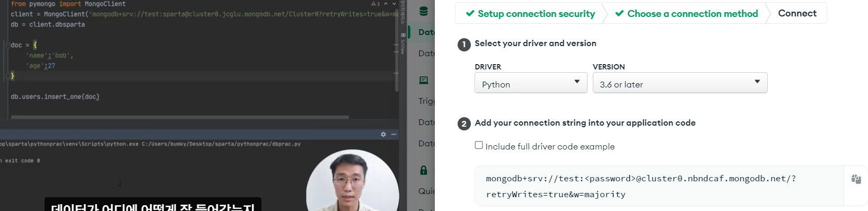Click fold end marker beside closing brace
The image size is (868, 211).
pyautogui.click(x=7, y=76)
